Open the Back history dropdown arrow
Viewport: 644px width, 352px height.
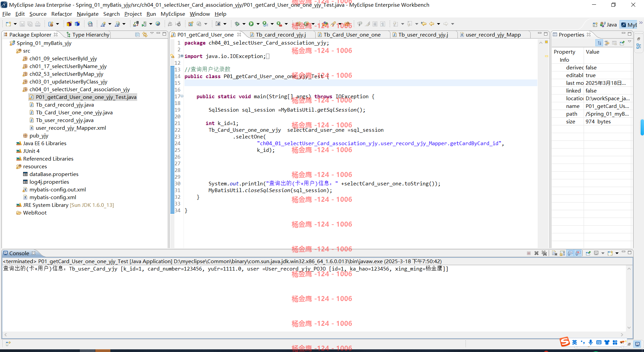pos(438,24)
